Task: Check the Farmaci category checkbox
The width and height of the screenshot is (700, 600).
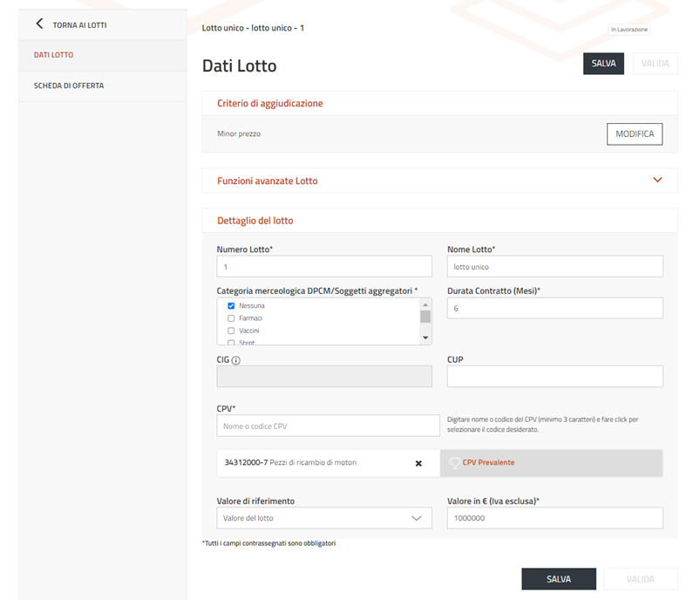Action: 231,318
